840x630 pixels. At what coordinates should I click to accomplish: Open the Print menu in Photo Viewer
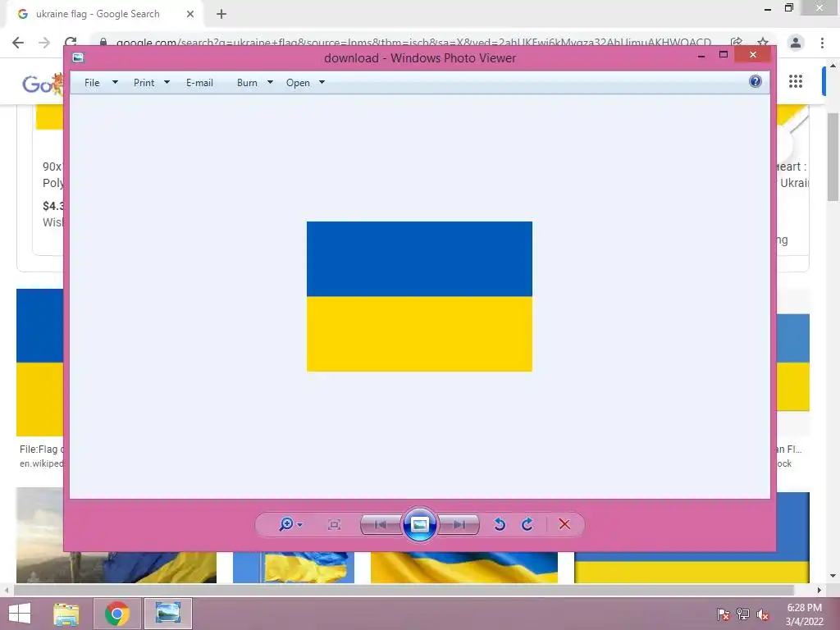(144, 83)
